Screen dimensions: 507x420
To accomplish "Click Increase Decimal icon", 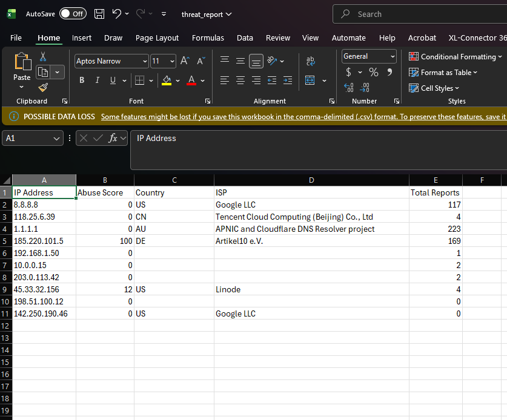I will 348,88.
